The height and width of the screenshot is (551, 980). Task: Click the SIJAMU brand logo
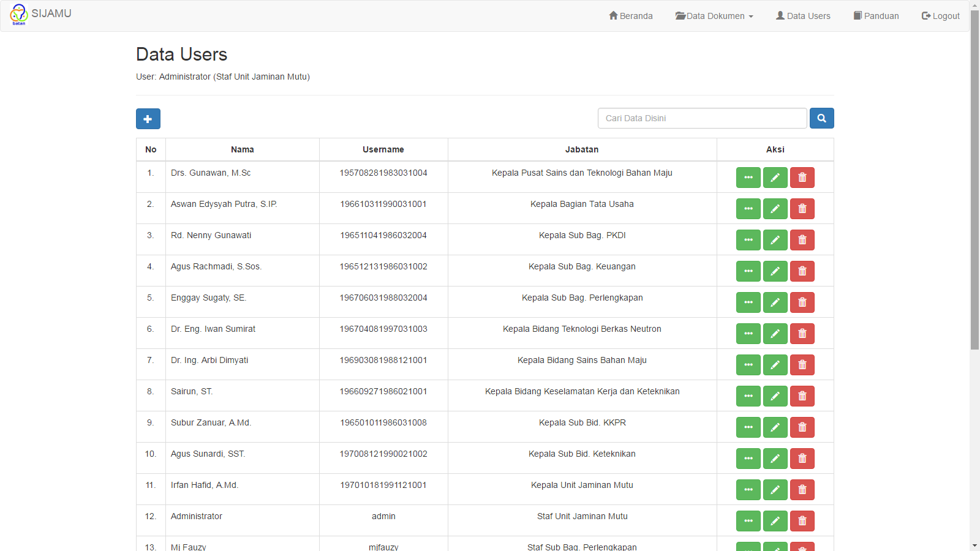pyautogui.click(x=41, y=14)
